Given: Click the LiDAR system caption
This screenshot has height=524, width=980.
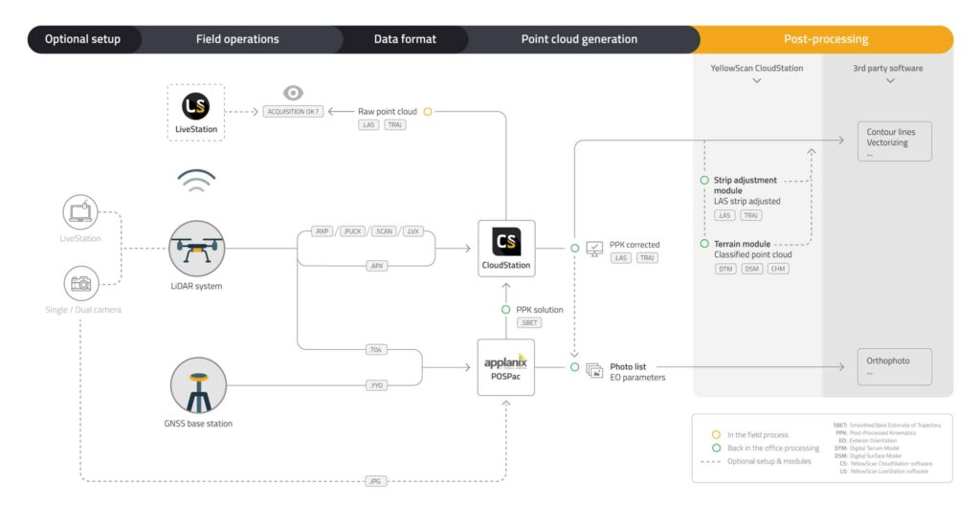Looking at the screenshot, I should [196, 286].
